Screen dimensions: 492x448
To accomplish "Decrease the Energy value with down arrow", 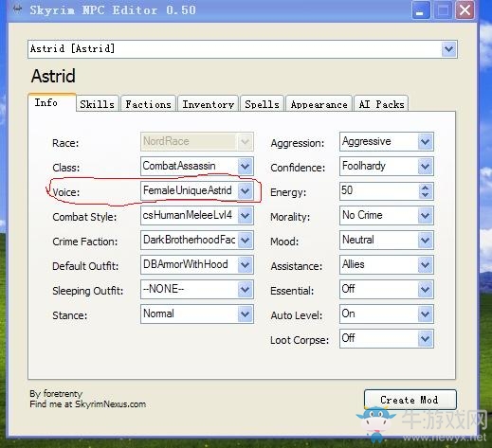I will (x=426, y=195).
